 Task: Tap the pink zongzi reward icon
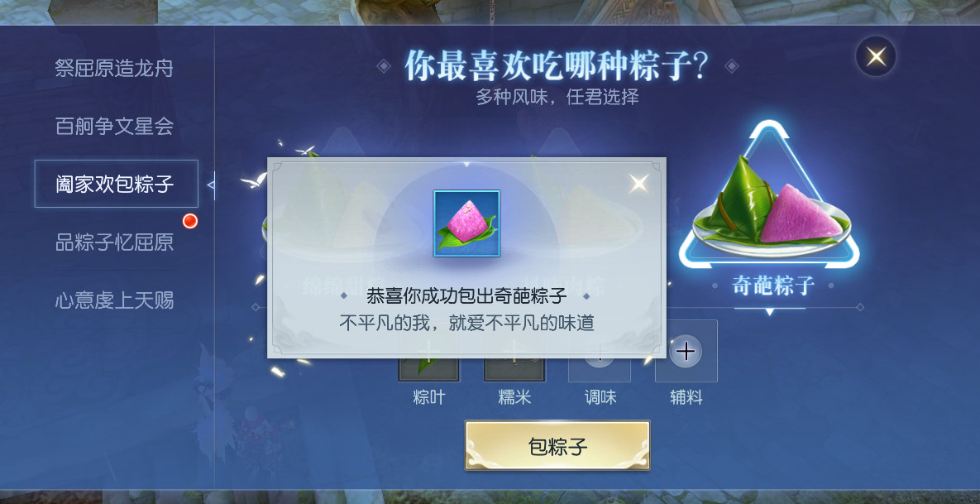coord(467,223)
